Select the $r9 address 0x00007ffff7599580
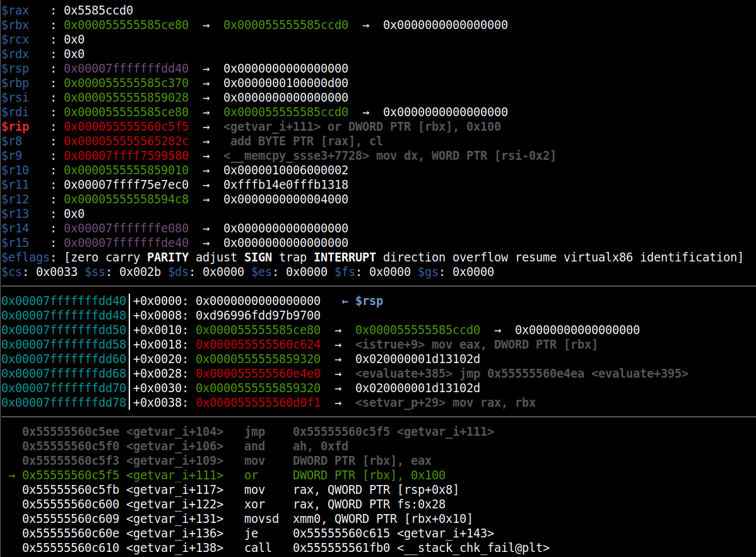The height and width of the screenshot is (557, 756). [126, 155]
